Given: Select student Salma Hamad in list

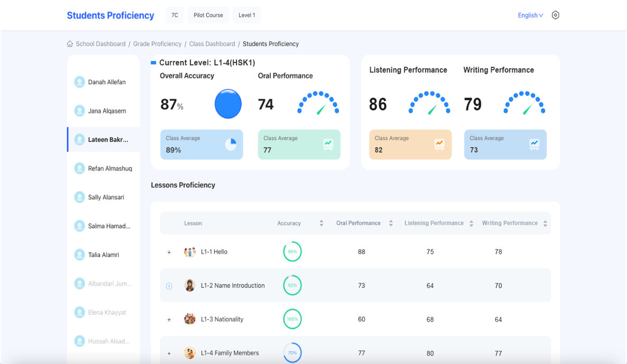Looking at the screenshot, I should point(103,226).
